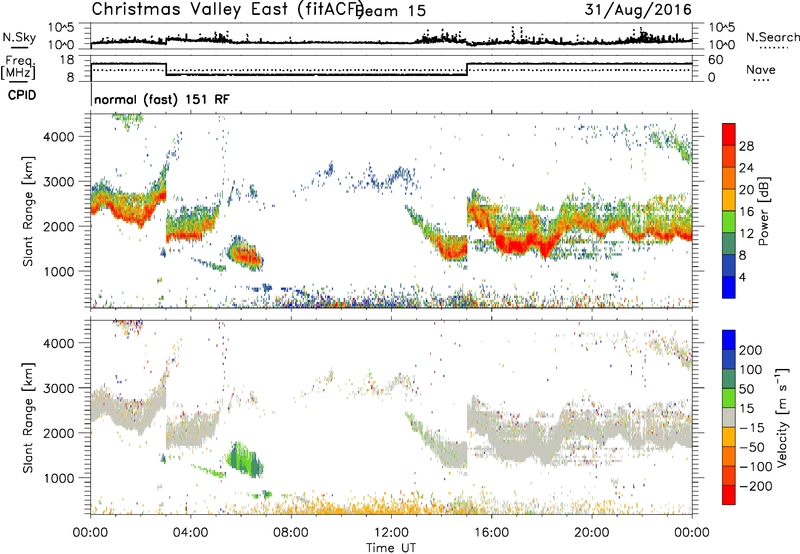Click the 'N.Search' legend label
The width and height of the screenshot is (800, 554).
pos(772,37)
